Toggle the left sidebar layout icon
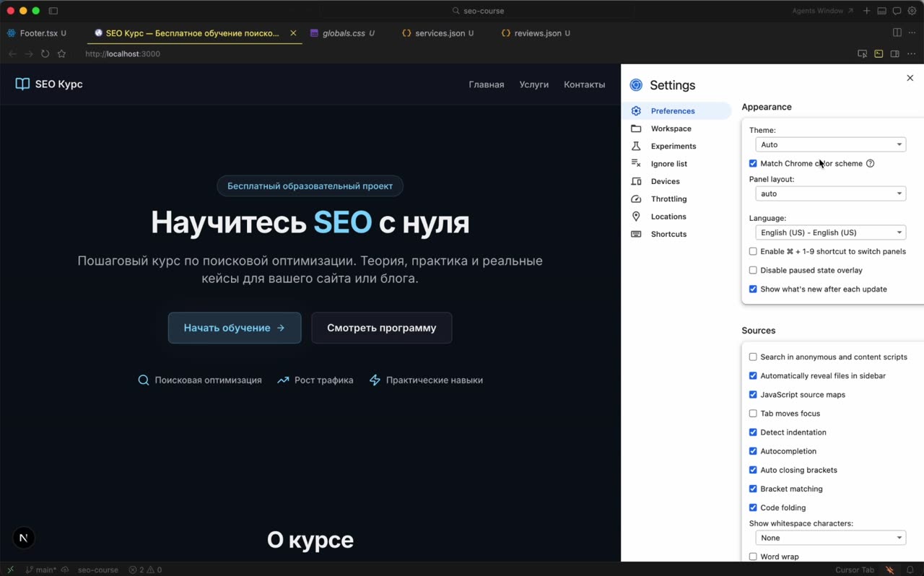The image size is (924, 576). [x=53, y=11]
